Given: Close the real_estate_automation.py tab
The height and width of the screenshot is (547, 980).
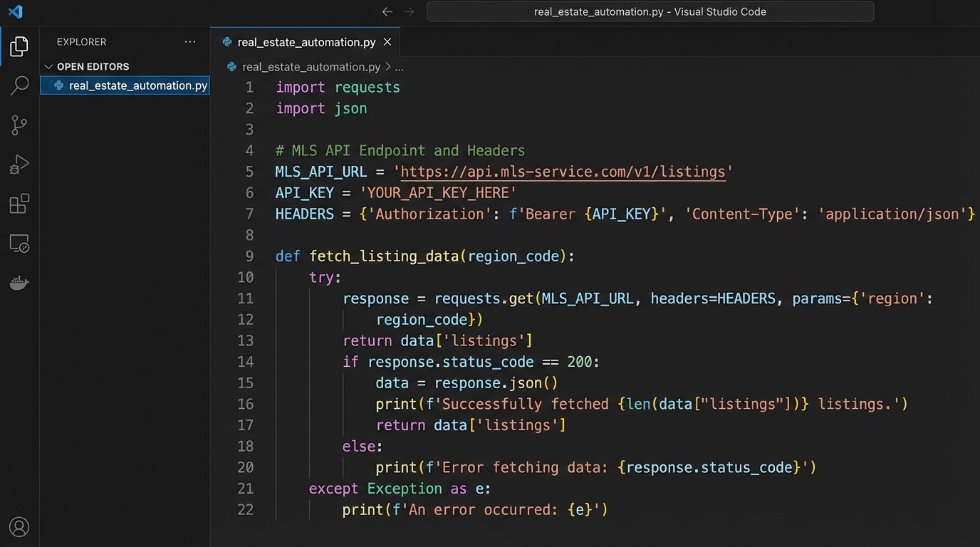Looking at the screenshot, I should (x=387, y=42).
